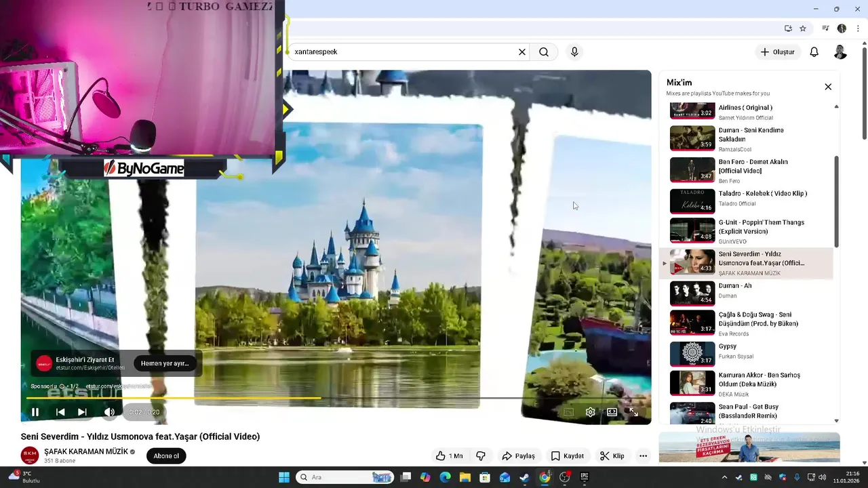Play Sean Paul - Get Busy remix
Viewport: 868px width, 488px height.
tap(746, 413)
